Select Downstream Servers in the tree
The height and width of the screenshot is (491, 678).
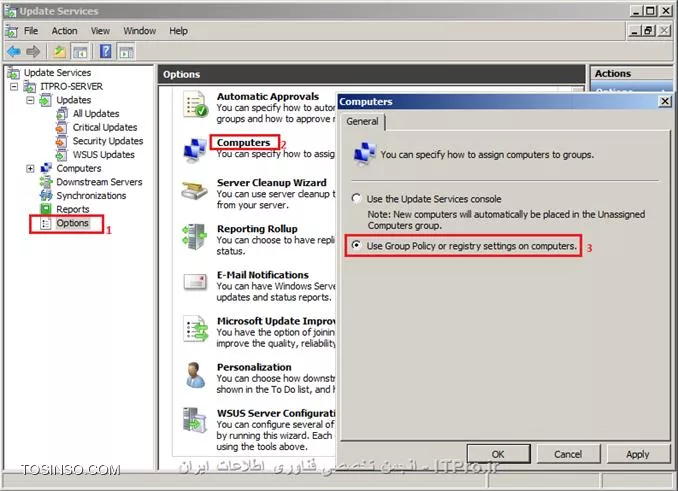click(99, 182)
